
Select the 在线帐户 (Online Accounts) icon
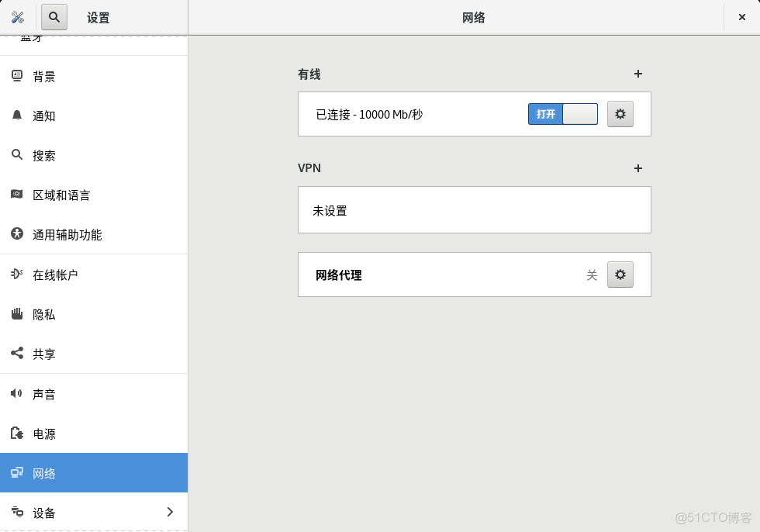[16, 274]
